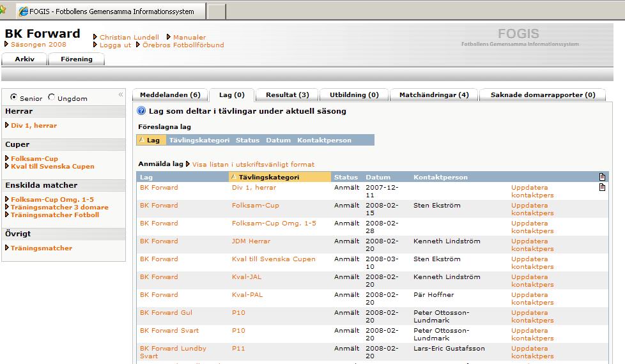The width and height of the screenshot is (625, 364).
Task: Switch to Lag (0) tab
Action: 232,95
